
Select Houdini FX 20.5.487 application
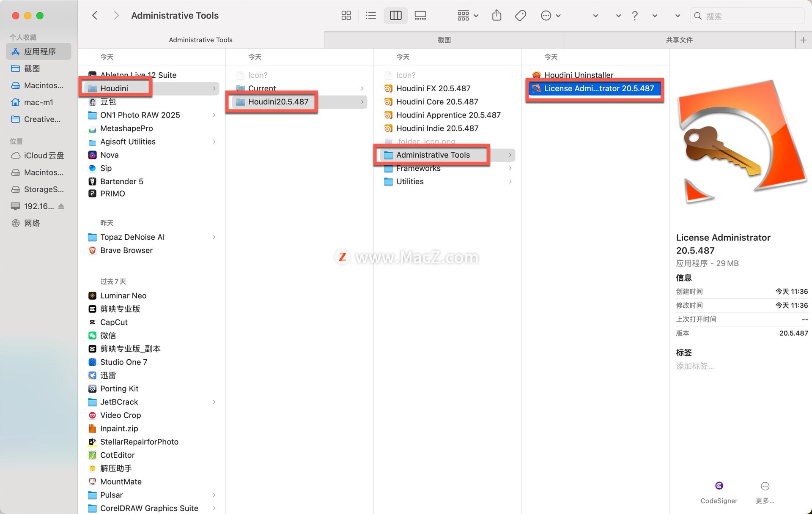(x=433, y=88)
